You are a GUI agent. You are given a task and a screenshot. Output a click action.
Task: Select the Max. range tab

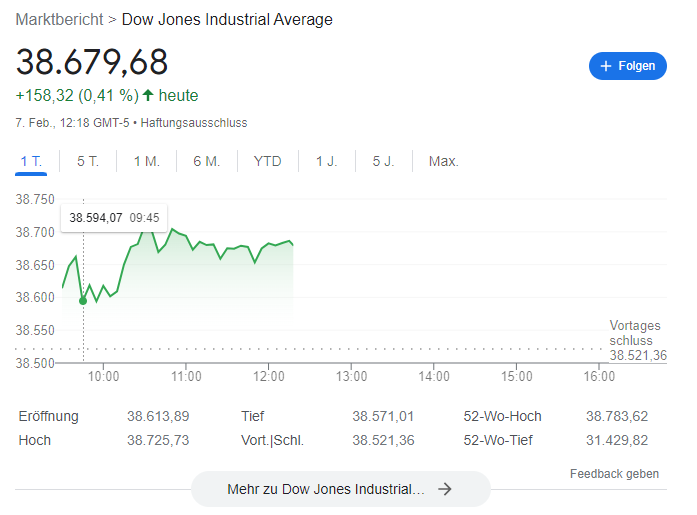(x=444, y=161)
